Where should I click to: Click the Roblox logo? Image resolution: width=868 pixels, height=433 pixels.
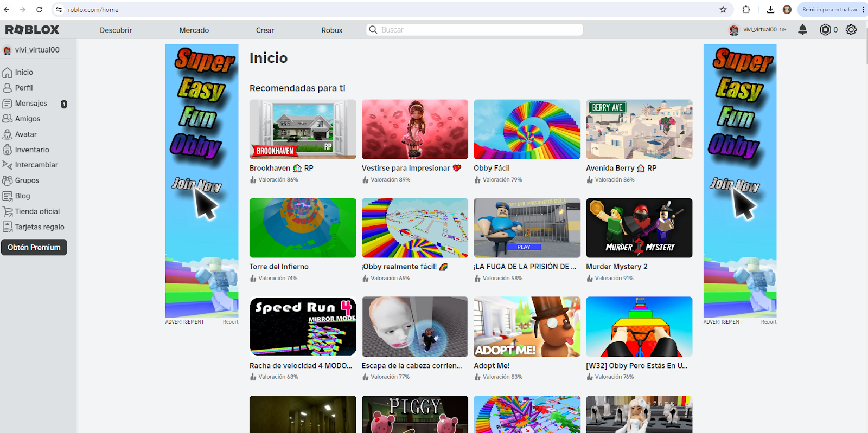click(x=32, y=30)
